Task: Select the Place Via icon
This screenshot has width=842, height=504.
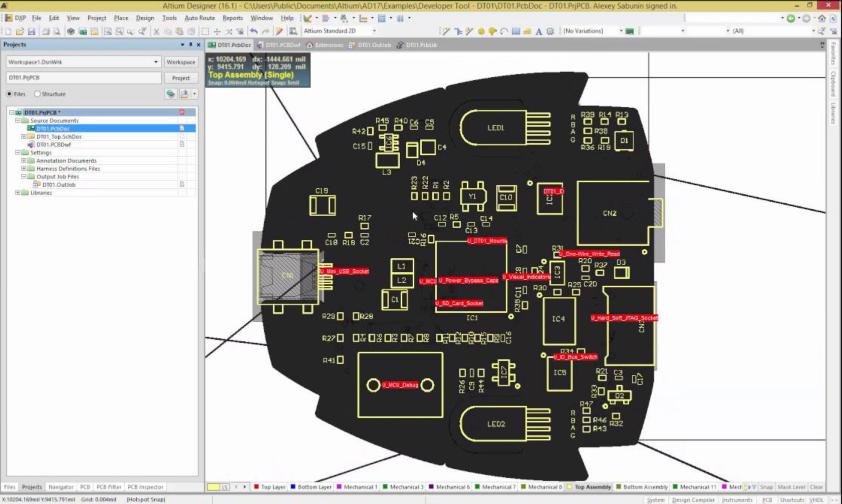Action: [492, 31]
